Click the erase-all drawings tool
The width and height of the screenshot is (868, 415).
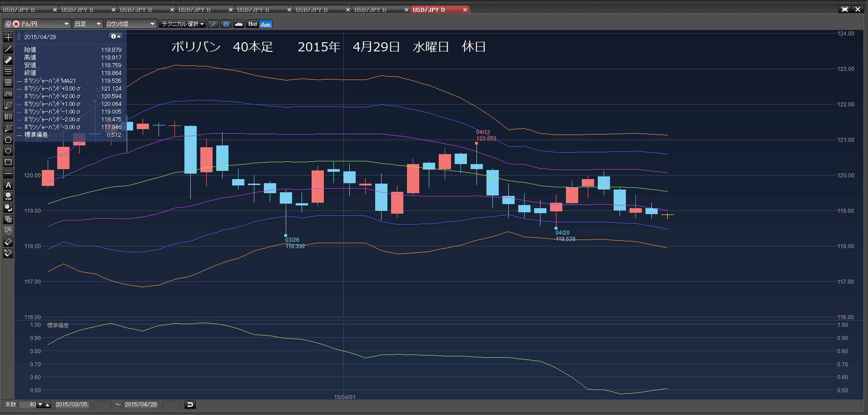click(8, 253)
